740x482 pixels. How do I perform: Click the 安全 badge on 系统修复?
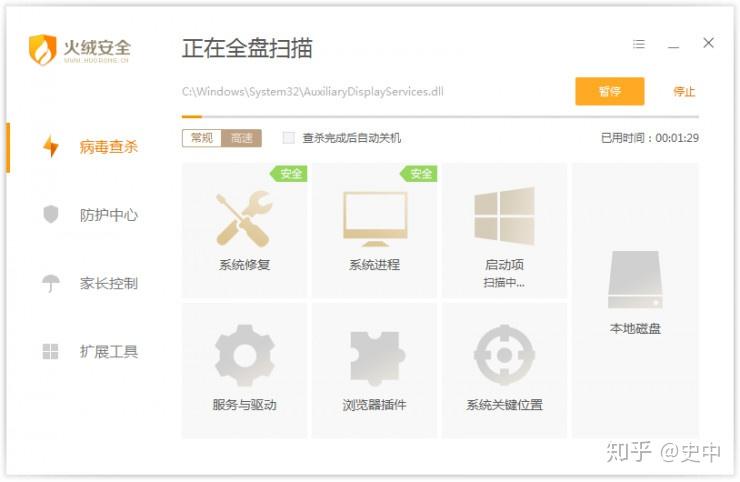tap(289, 173)
